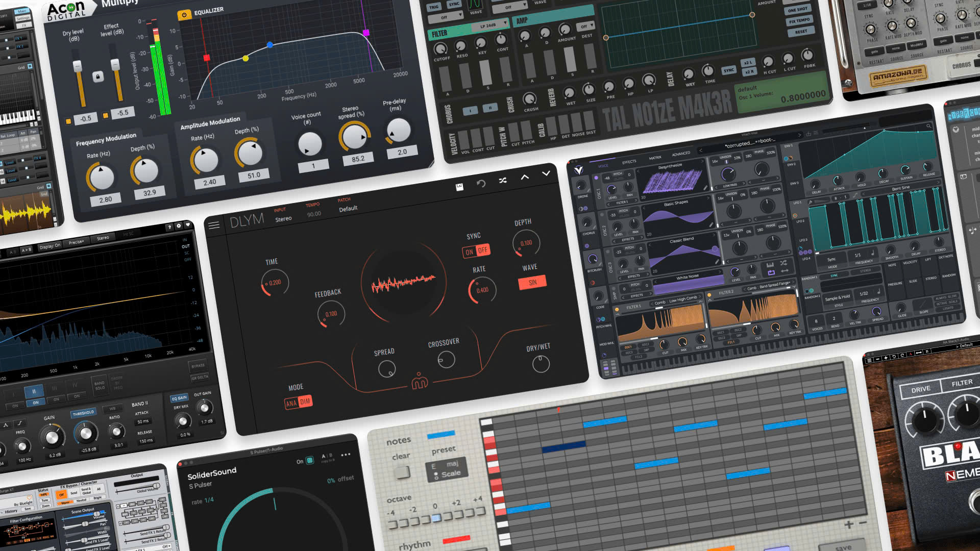This screenshot has height=551, width=980.
Task: Switch DLYM Sync to ON
Action: pos(470,252)
